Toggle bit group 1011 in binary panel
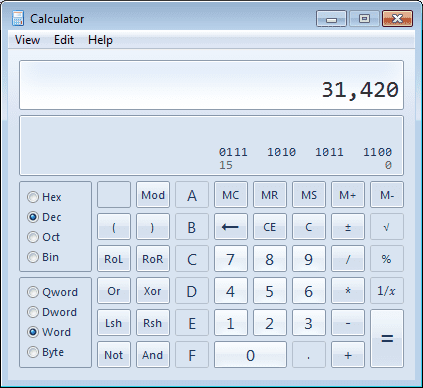 (329, 152)
